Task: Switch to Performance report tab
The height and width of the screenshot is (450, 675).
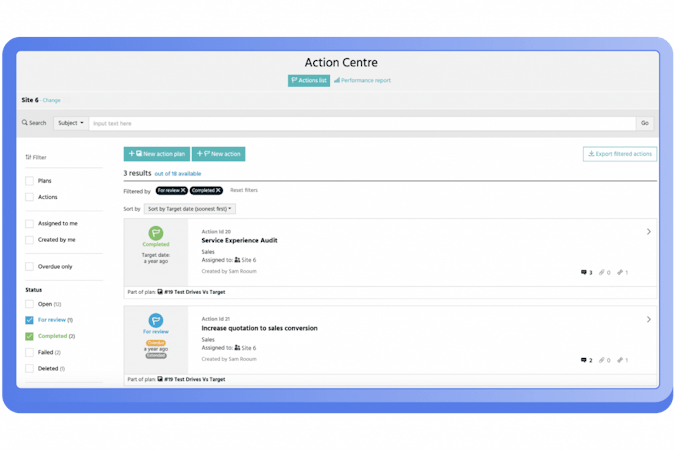Action: click(362, 81)
